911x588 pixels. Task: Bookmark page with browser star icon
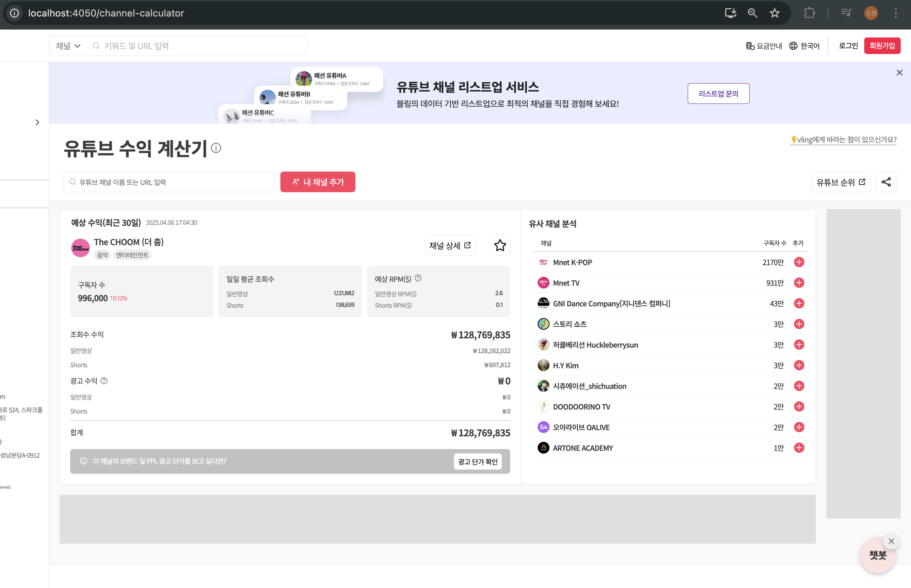pyautogui.click(x=774, y=13)
